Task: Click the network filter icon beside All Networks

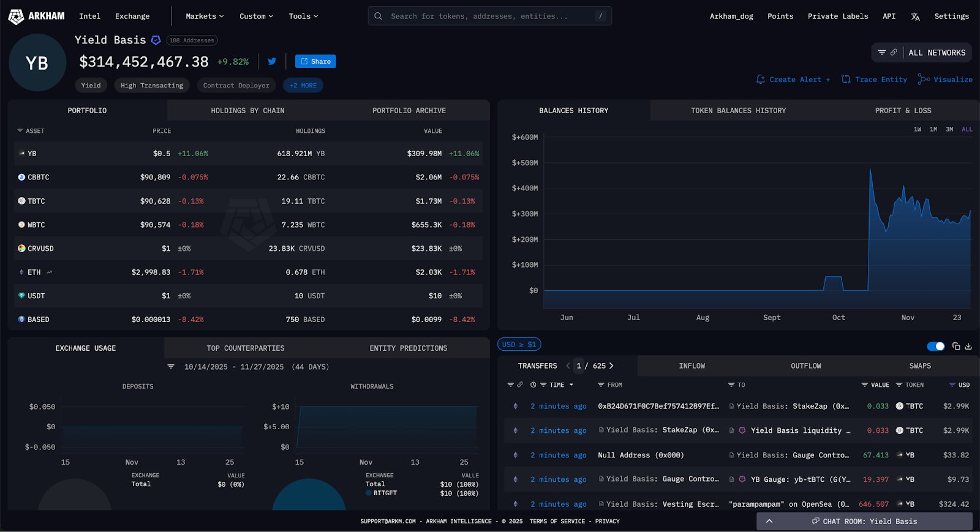Action: tap(882, 53)
